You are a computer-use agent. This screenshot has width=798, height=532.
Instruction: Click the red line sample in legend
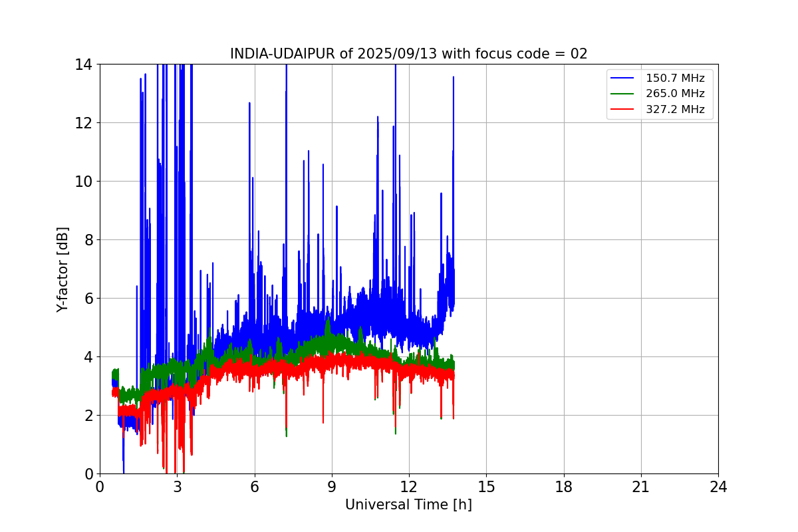(623, 110)
